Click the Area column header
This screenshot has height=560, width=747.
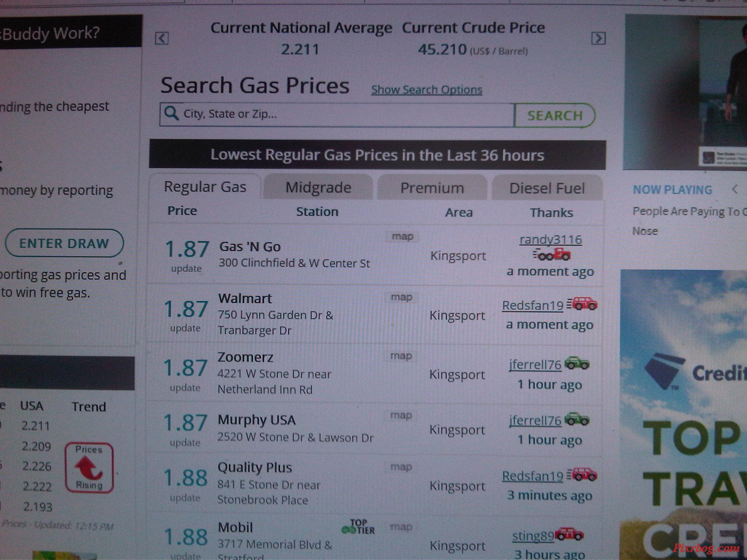(x=459, y=213)
